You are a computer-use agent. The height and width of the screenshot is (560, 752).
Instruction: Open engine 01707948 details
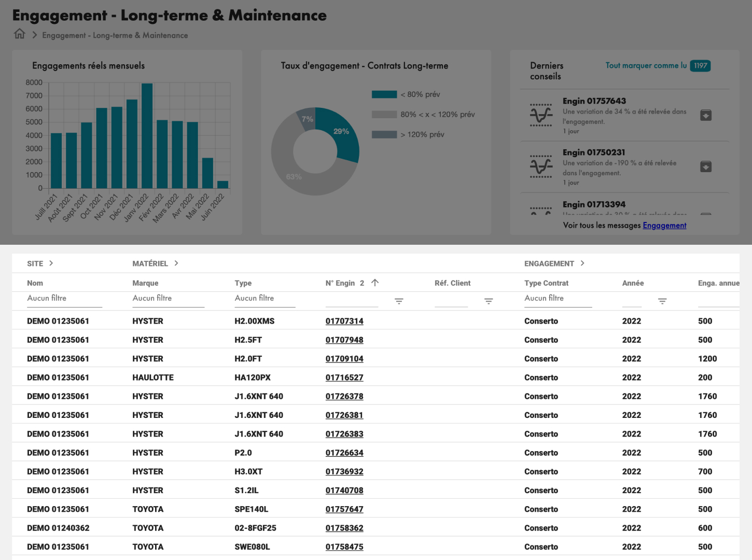pos(344,340)
